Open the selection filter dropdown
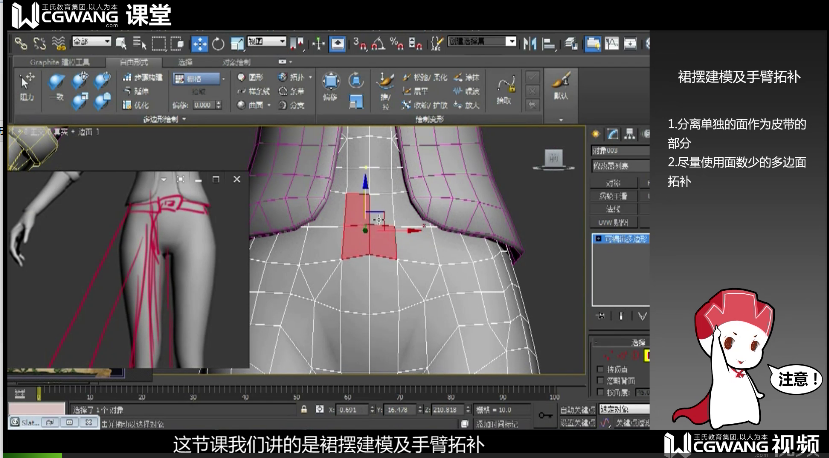Viewport: 829px width, 458px height. pyautogui.click(x=90, y=43)
